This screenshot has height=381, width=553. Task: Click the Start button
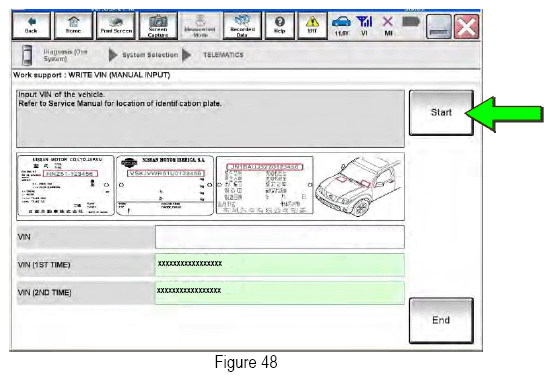tap(441, 113)
